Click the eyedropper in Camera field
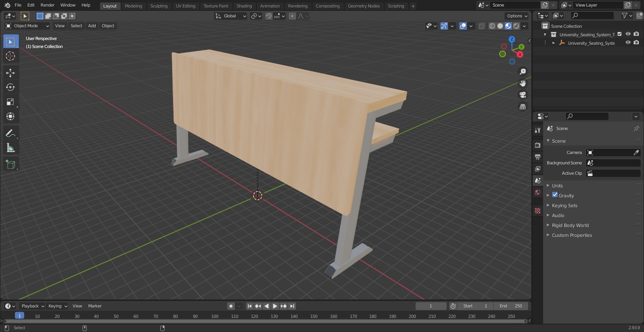This screenshot has height=332, width=644. [636, 153]
